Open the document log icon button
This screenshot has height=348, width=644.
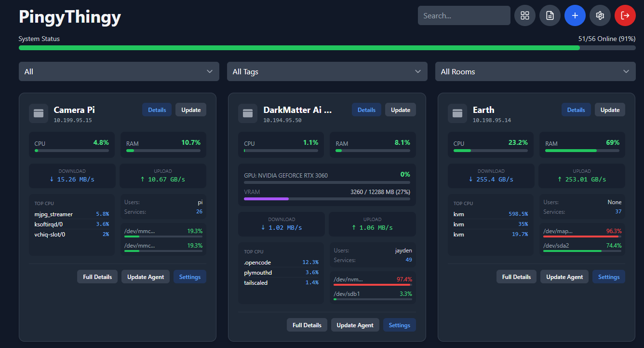coord(550,15)
